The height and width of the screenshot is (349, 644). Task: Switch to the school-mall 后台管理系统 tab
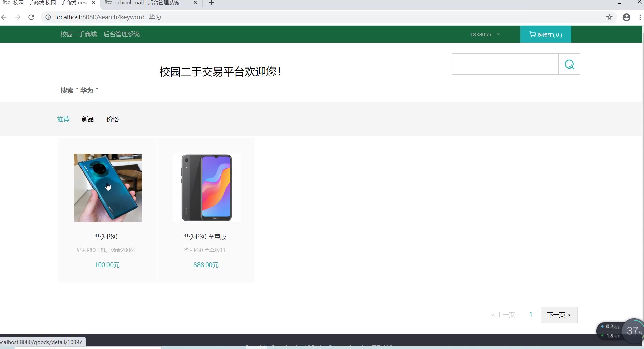click(147, 3)
